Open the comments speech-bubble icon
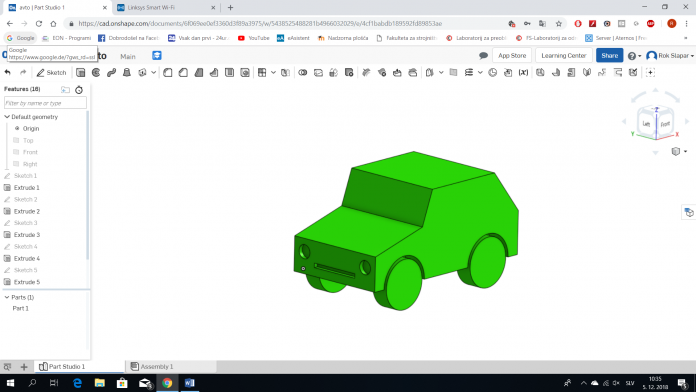Screen dimensions: 696x392 coord(483,55)
